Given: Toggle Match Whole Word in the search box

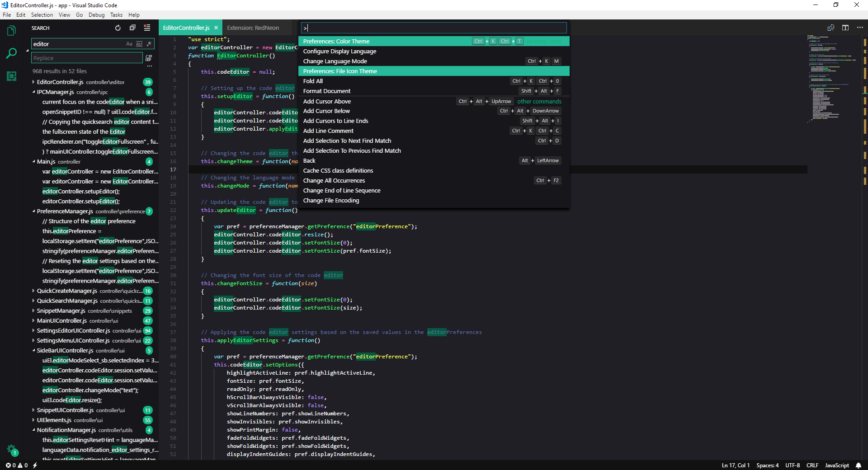Looking at the screenshot, I should coord(139,44).
